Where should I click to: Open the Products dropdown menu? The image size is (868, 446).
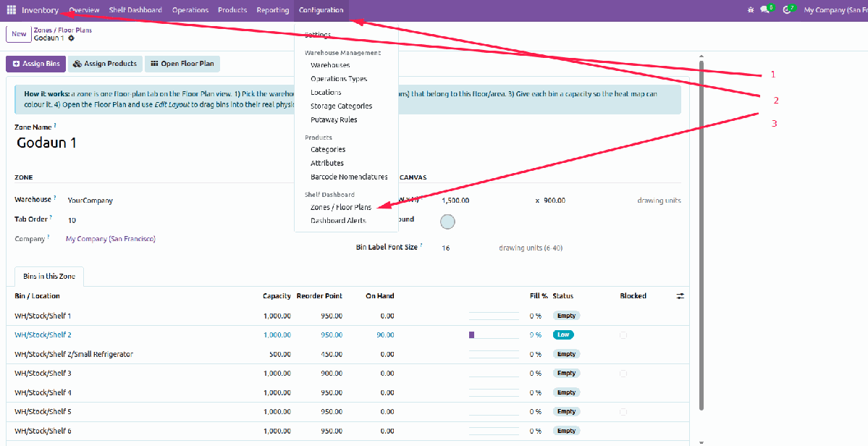pyautogui.click(x=232, y=10)
